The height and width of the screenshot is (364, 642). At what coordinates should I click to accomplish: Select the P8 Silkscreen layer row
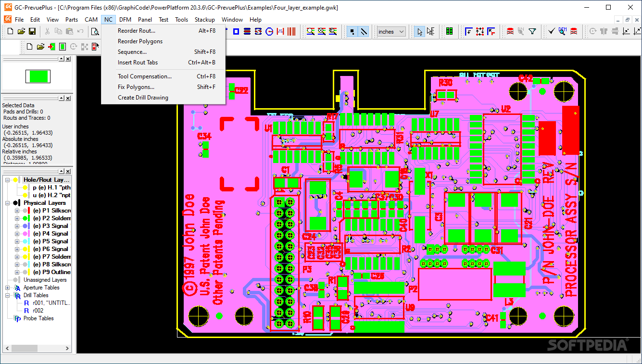click(52, 264)
